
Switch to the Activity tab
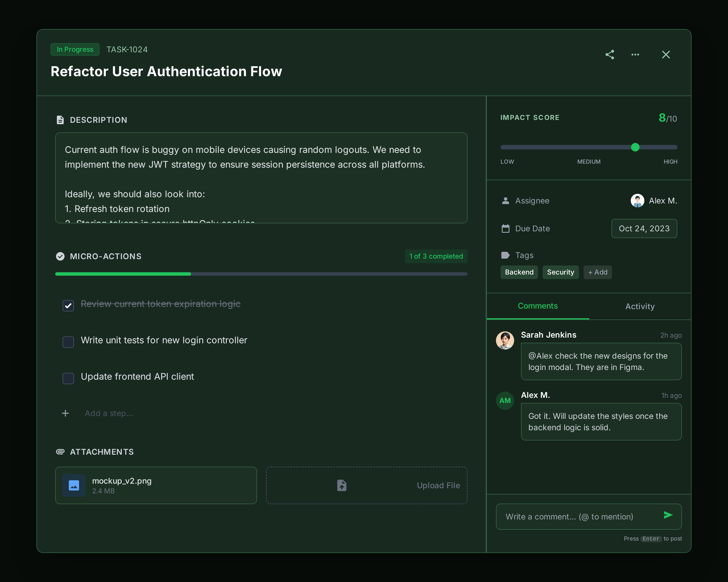pyautogui.click(x=640, y=306)
